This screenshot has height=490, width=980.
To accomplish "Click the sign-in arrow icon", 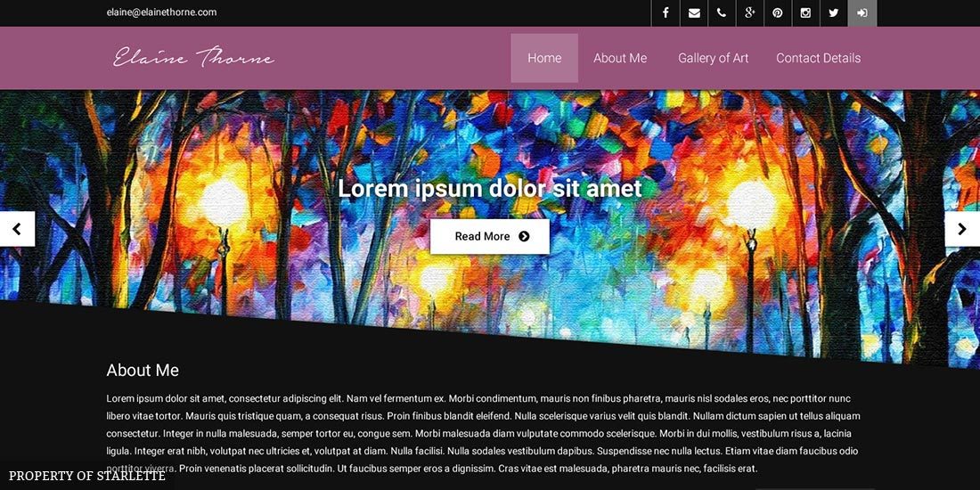I will pyautogui.click(x=862, y=13).
